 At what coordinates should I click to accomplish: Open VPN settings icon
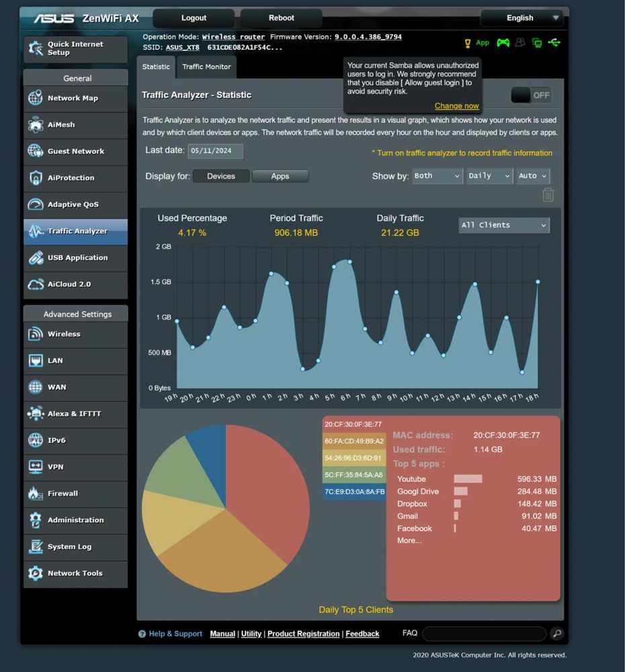click(36, 466)
